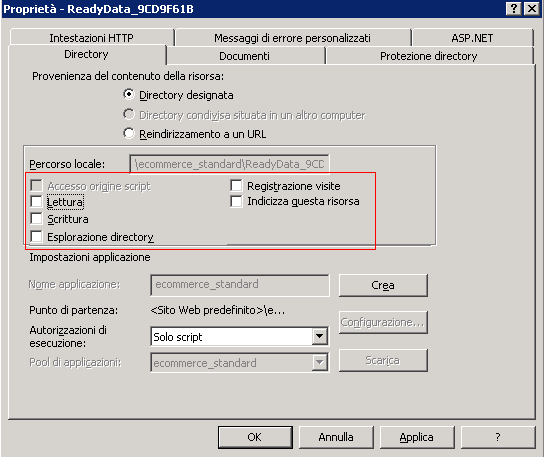Image resolution: width=544 pixels, height=457 pixels.
Task: Select the ASP.NET tab
Action: [472, 37]
